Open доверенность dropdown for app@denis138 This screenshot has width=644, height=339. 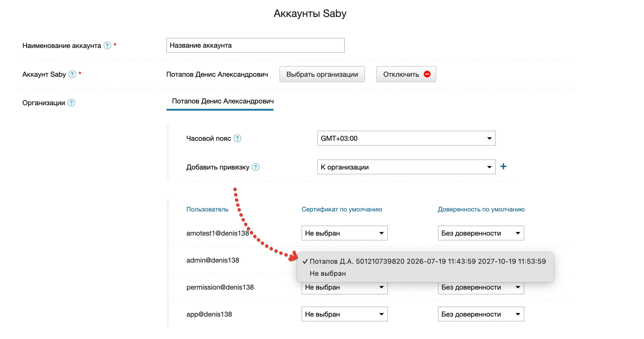[x=481, y=314]
